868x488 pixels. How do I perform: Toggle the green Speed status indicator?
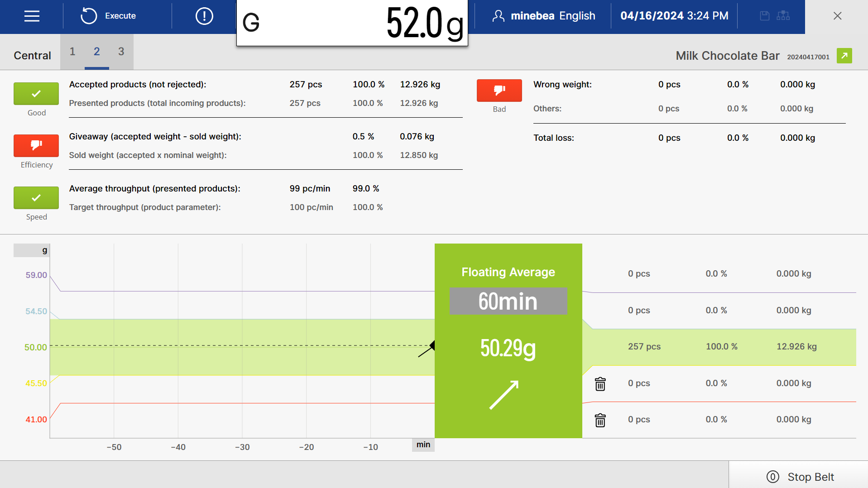[36, 198]
